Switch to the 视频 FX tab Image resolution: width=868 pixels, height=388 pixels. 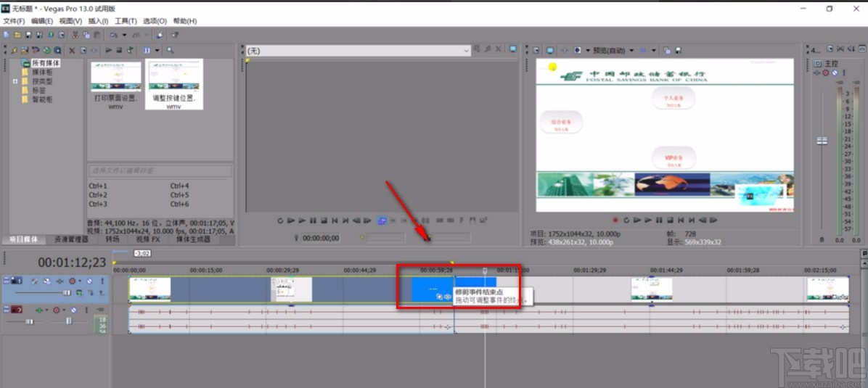[147, 239]
